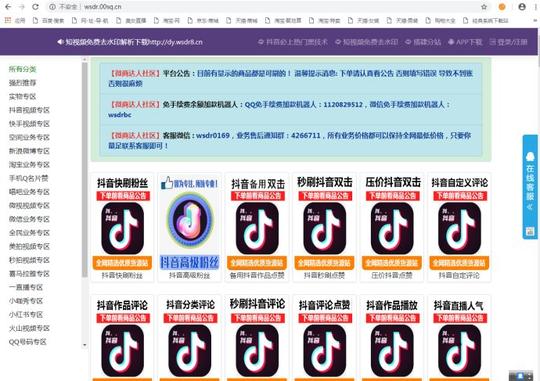Open the 压价抖音双击 product card
Image resolution: width=540 pixels, height=381 pixels.
click(x=392, y=227)
